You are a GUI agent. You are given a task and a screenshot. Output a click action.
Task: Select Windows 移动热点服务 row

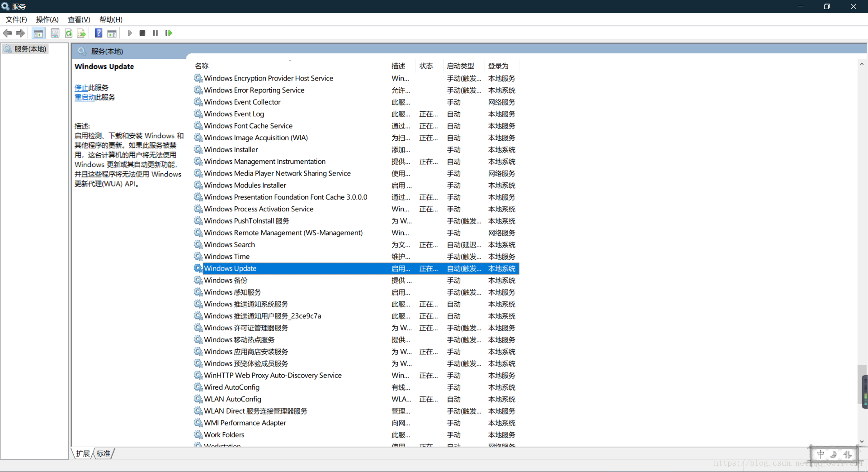(x=356, y=340)
